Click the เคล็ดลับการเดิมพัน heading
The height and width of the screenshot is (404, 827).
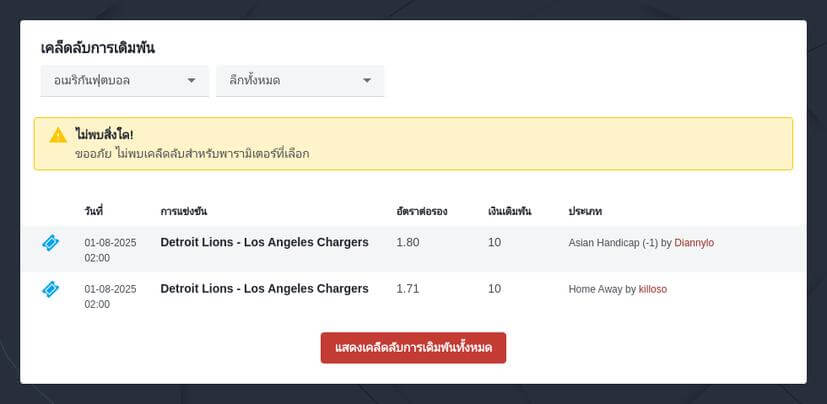98,48
